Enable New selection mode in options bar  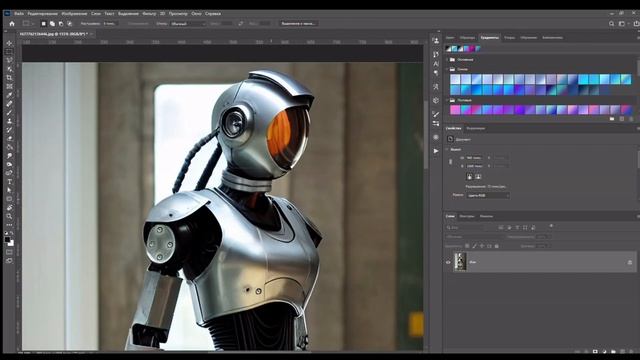point(44,24)
